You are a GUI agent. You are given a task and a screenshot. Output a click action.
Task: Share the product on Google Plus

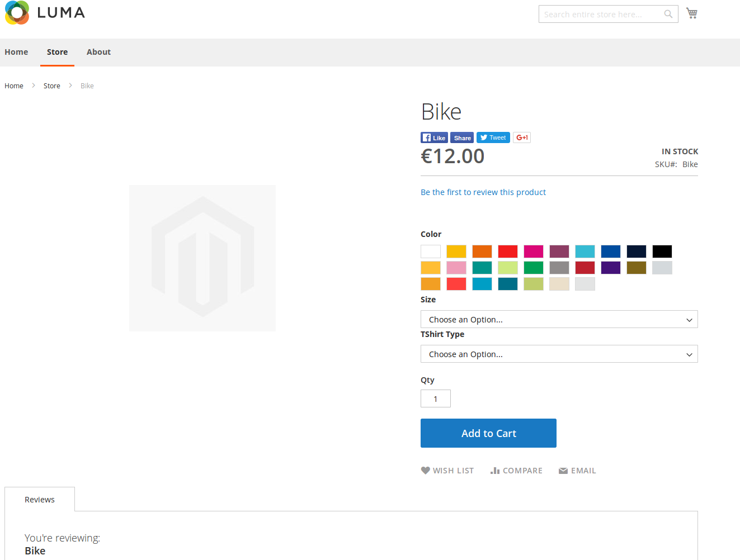click(521, 137)
